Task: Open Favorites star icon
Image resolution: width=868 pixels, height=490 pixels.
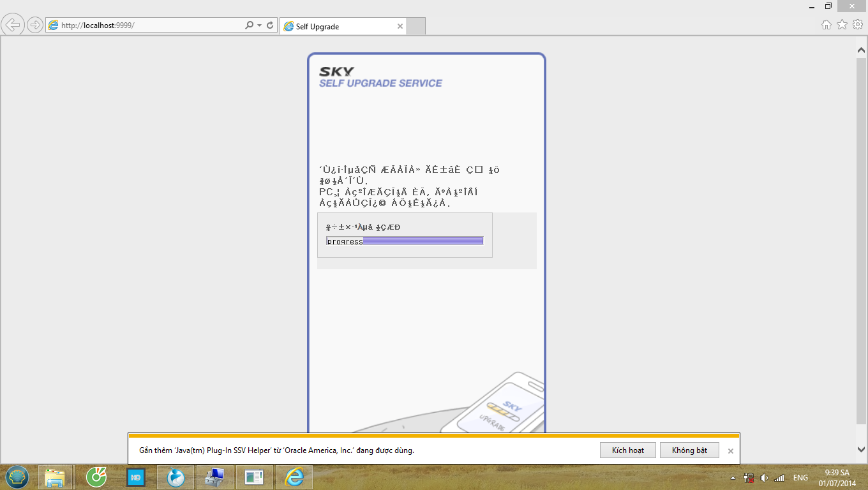Action: [842, 25]
